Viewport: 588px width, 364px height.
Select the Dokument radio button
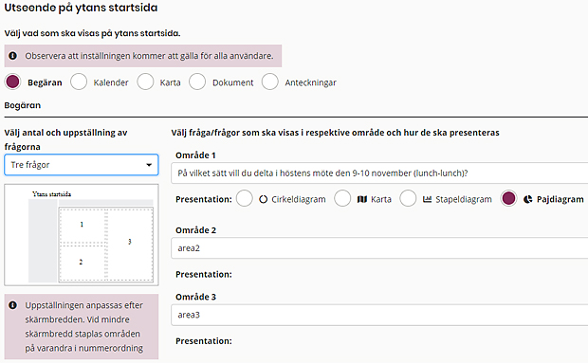pyautogui.click(x=197, y=82)
